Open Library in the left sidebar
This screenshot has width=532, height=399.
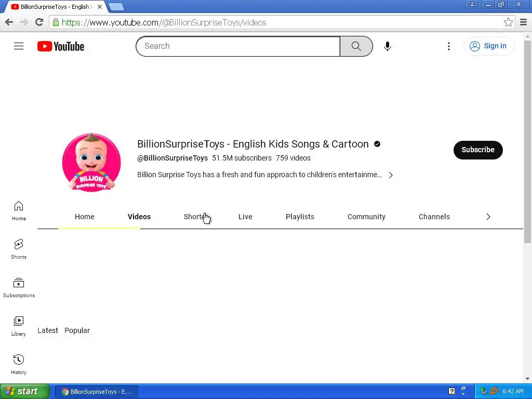[x=19, y=326]
